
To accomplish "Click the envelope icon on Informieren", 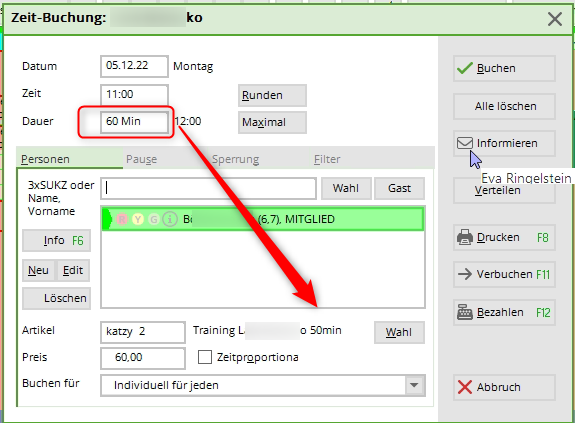I will pyautogui.click(x=465, y=143).
